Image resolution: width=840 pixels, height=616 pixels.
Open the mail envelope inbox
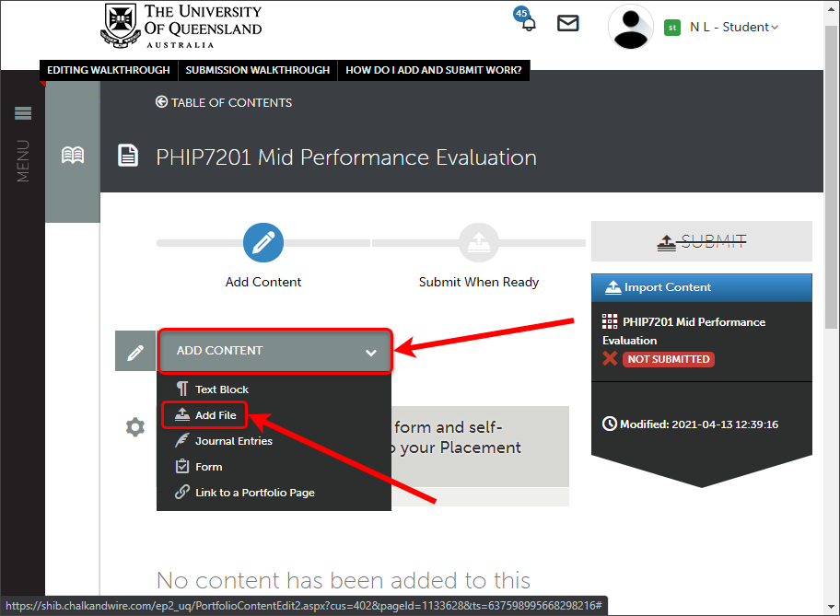(567, 23)
